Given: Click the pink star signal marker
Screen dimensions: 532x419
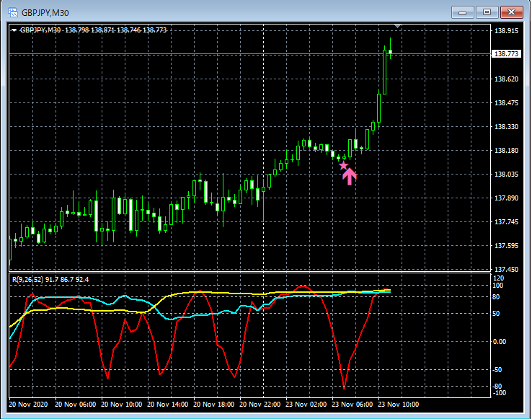Looking at the screenshot, I should pyautogui.click(x=344, y=166).
